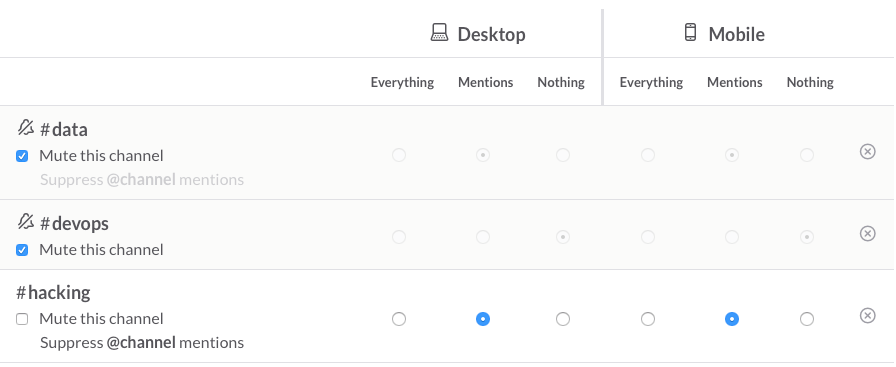Click the #devops channel name
896x367 pixels.
coord(74,224)
